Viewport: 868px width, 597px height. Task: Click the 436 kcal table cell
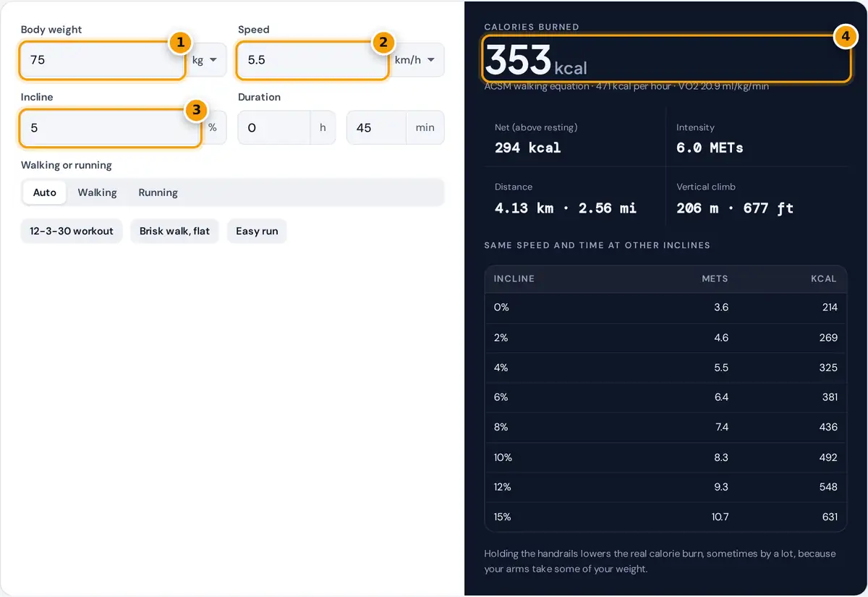(828, 427)
